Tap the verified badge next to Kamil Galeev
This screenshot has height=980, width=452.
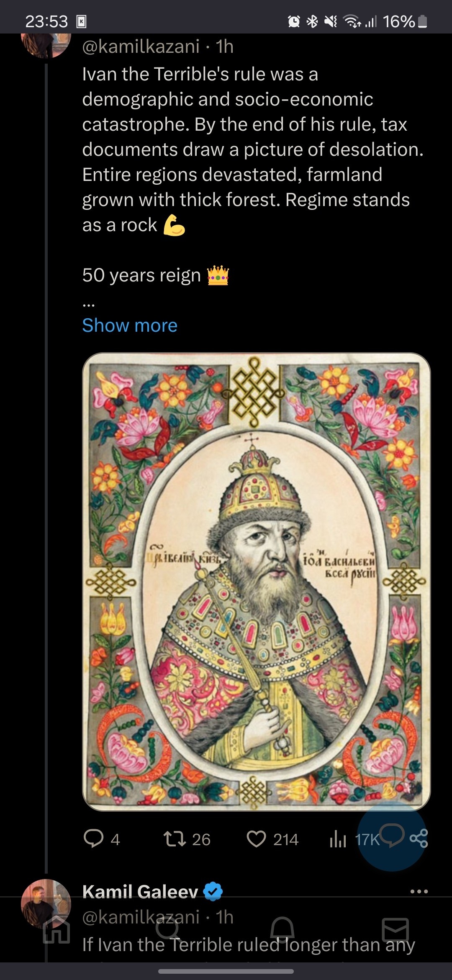(x=213, y=891)
